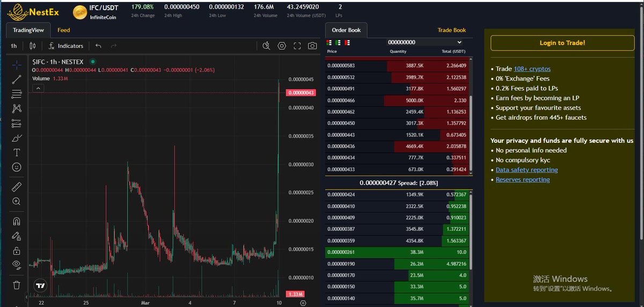Viewport: 644px width, 307px height.
Task: Select the ruler measure tool
Action: pyautogui.click(x=17, y=187)
